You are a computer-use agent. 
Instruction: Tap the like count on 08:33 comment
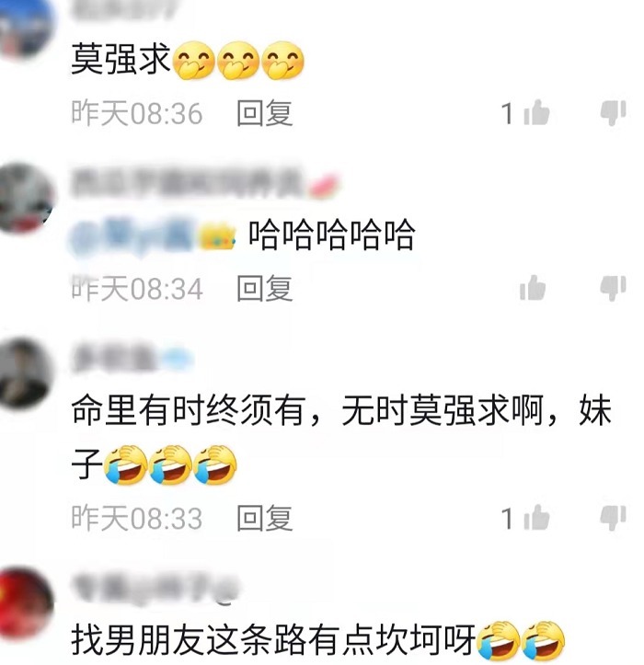pyautogui.click(x=508, y=518)
